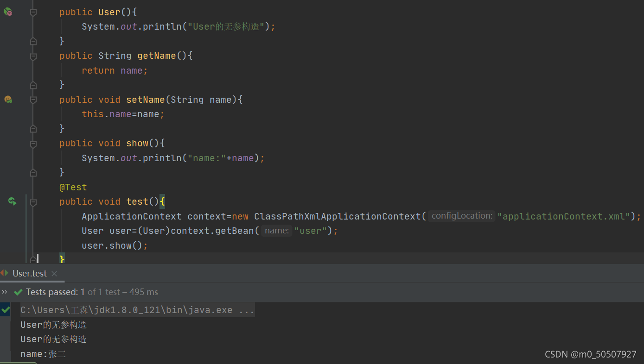Collapse the show() method fold marker
644x364 pixels.
33,144
